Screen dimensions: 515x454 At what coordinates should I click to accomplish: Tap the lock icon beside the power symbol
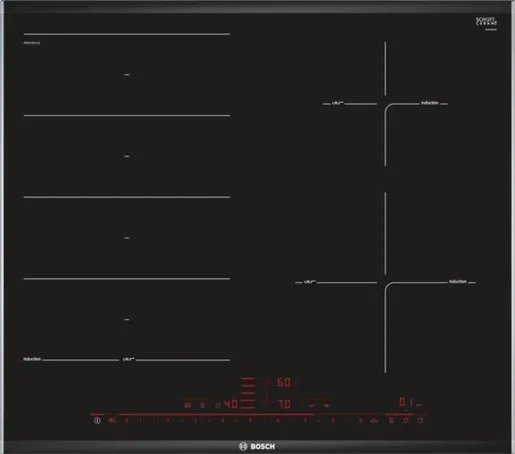tap(112, 421)
